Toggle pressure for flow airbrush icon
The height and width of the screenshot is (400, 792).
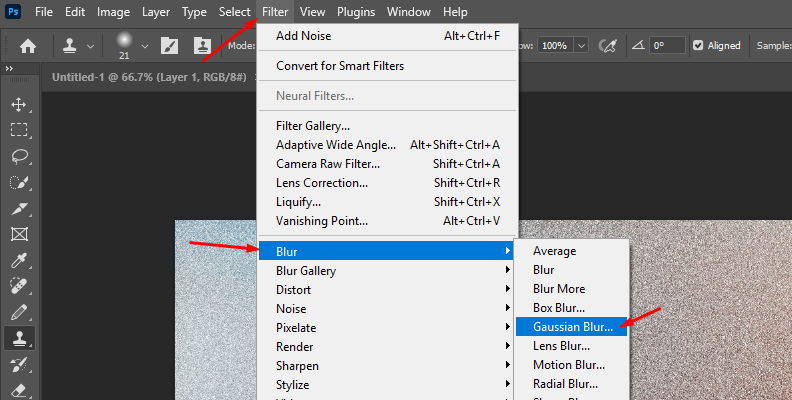(x=608, y=46)
